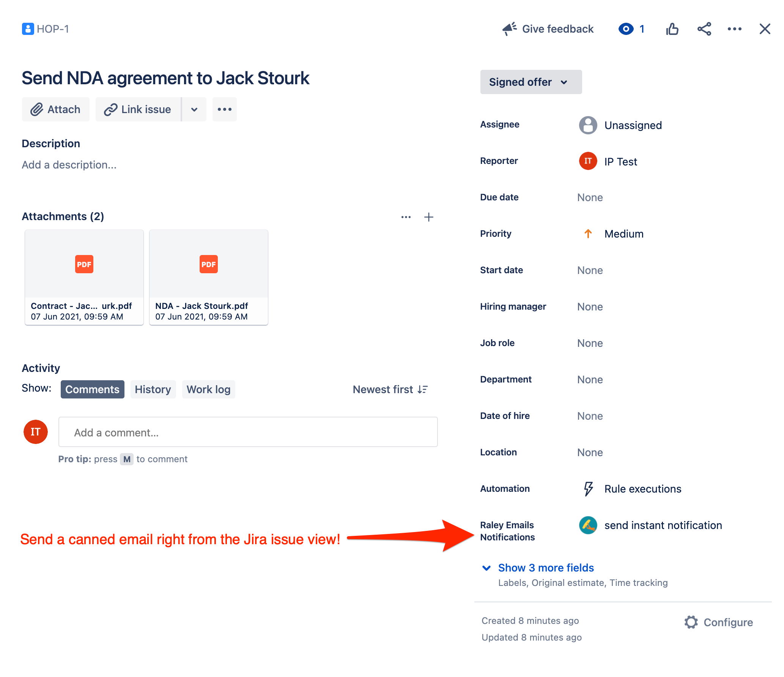
Task: Like the issue with the thumbs-up icon
Action: point(672,28)
